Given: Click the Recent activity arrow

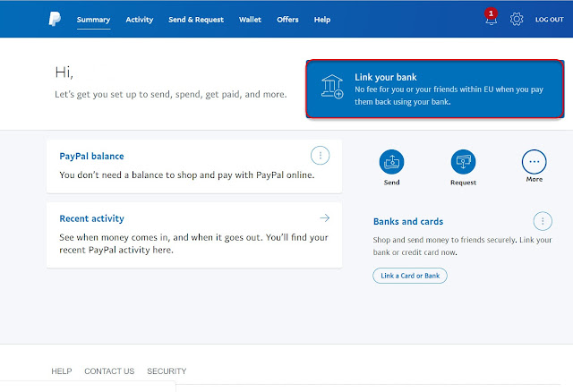Looking at the screenshot, I should [x=324, y=218].
